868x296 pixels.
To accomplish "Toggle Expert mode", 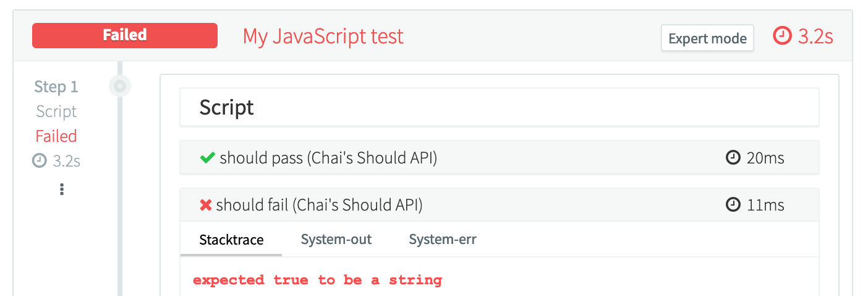I will (x=707, y=38).
